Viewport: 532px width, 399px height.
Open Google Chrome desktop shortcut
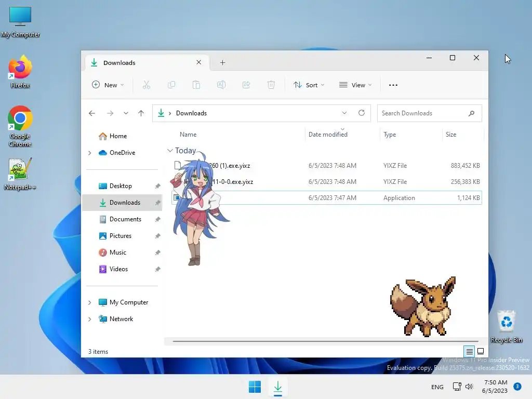pyautogui.click(x=20, y=126)
